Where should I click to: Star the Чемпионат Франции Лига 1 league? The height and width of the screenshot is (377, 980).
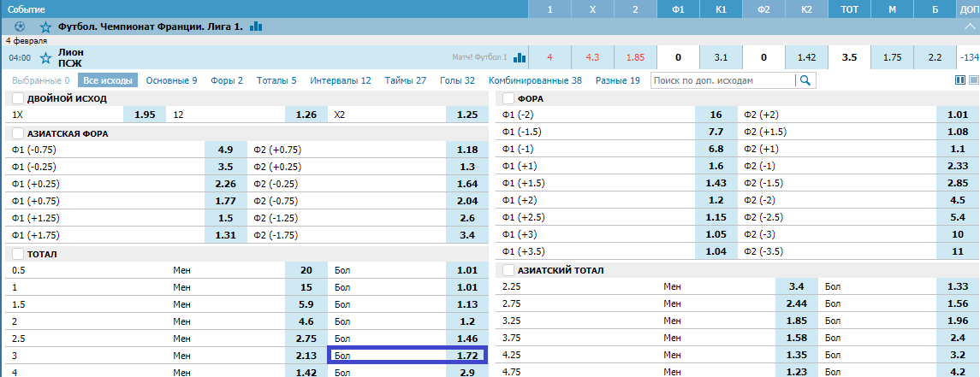[x=45, y=27]
